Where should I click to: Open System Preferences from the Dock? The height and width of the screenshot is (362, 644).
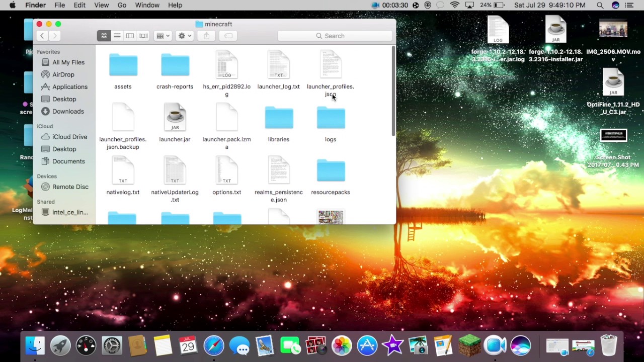point(112,345)
